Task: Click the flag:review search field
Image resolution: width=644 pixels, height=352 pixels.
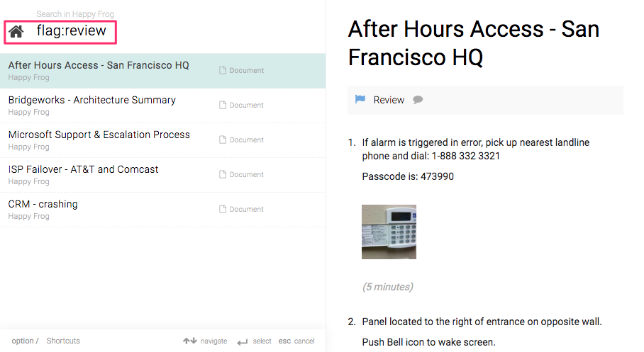Action: [72, 31]
